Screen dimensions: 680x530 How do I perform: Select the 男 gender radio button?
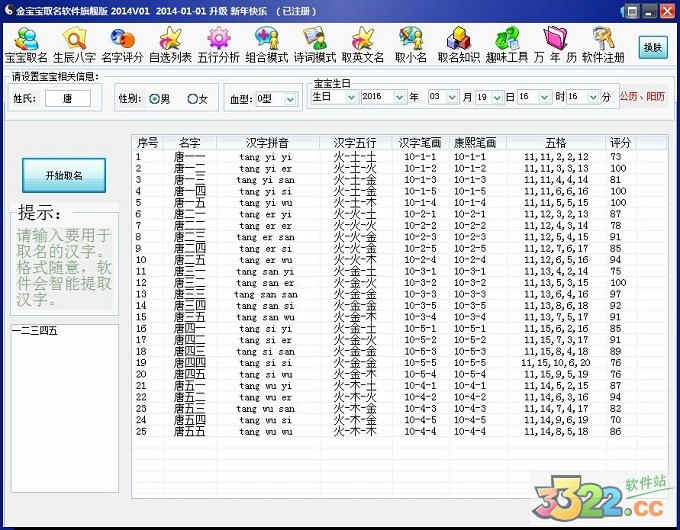(154, 99)
